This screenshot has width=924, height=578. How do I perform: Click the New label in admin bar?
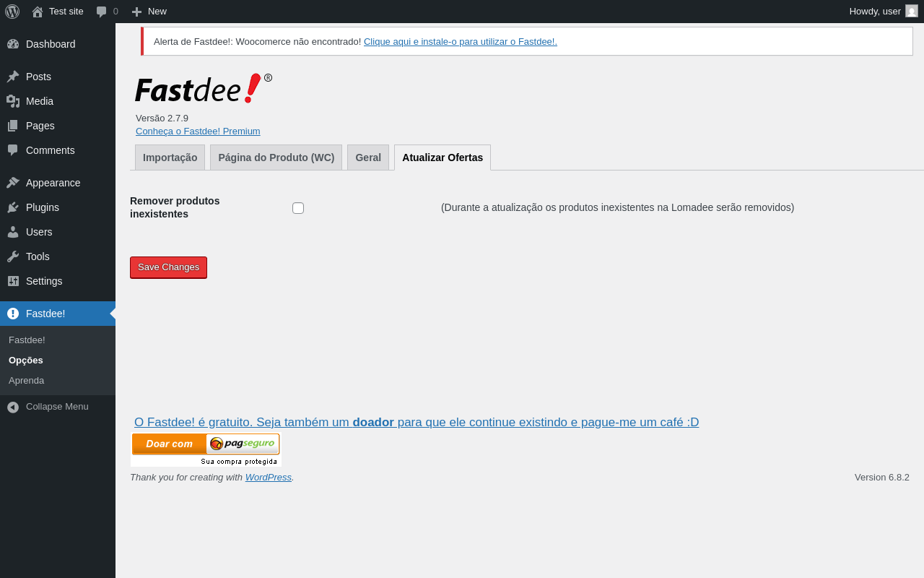click(157, 12)
